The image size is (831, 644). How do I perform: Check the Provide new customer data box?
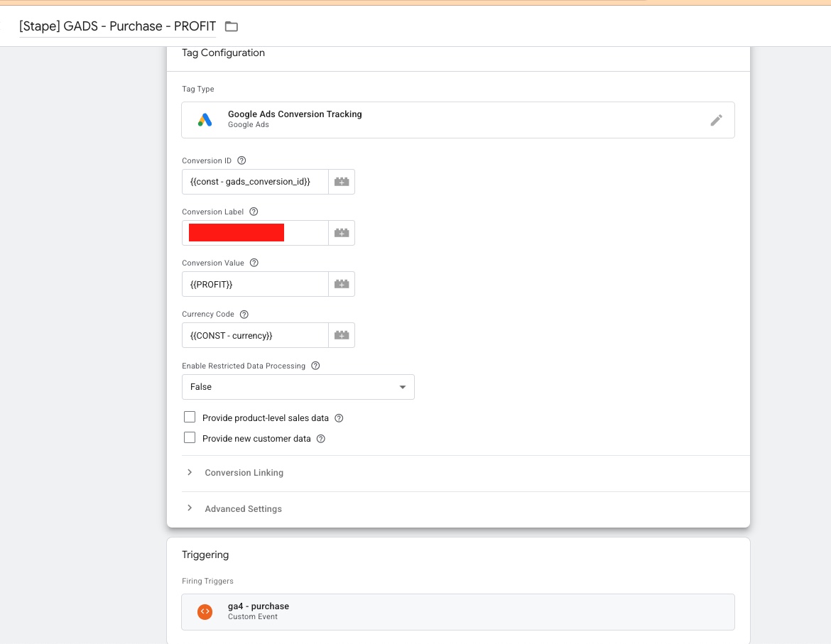pos(190,438)
